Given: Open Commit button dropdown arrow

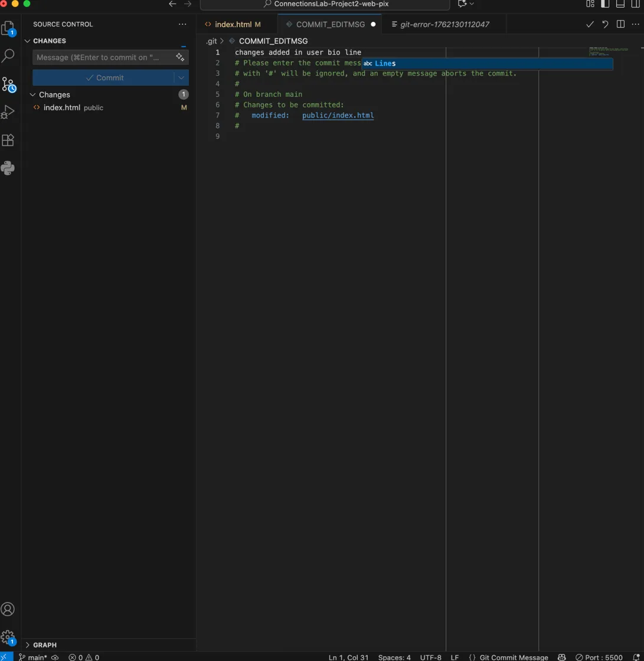Looking at the screenshot, I should pos(181,77).
